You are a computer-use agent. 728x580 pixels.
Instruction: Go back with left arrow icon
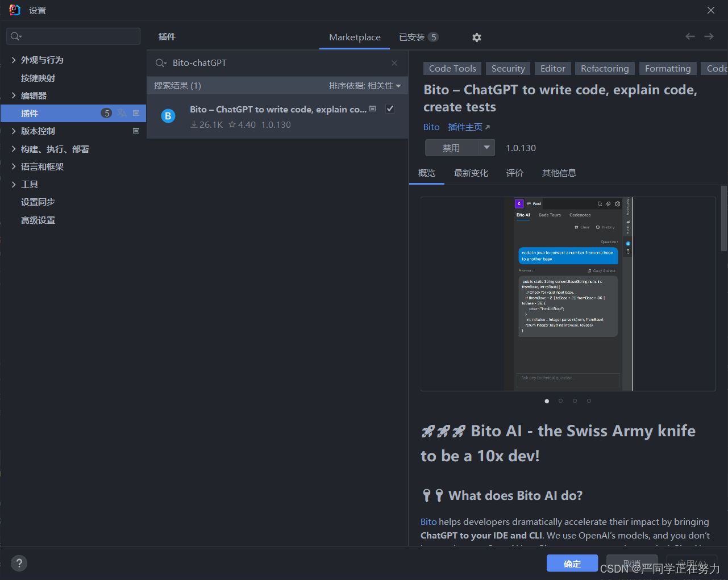tap(690, 36)
